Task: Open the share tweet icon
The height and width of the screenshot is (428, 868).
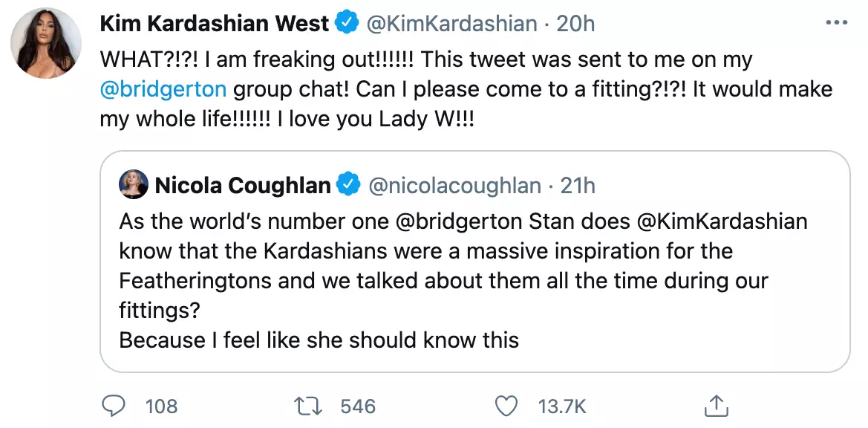Action: (x=714, y=406)
